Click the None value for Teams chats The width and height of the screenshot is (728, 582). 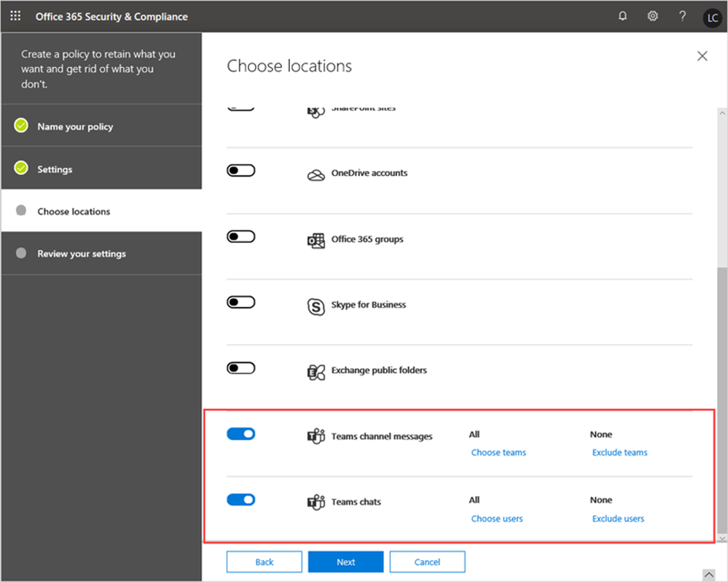(600, 500)
